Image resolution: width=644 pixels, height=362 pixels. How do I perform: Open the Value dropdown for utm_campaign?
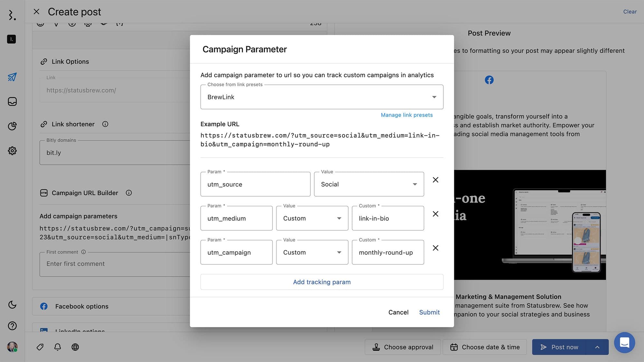point(312,252)
